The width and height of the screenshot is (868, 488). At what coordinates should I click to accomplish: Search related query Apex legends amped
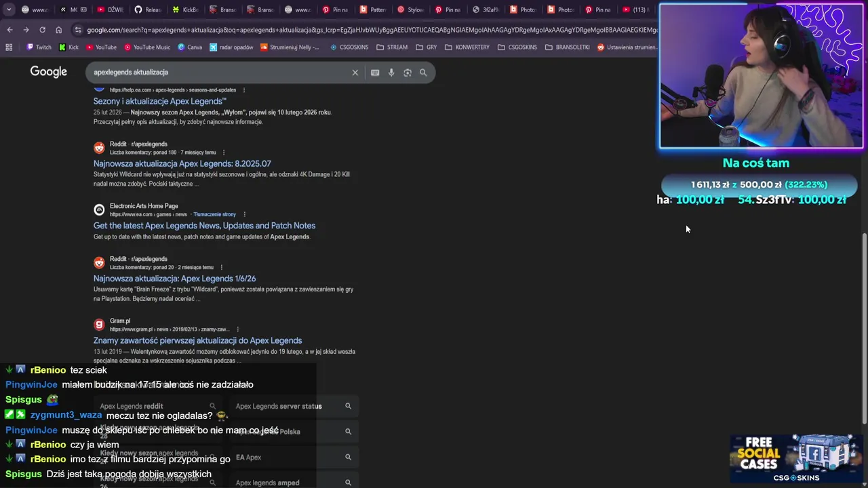pos(294,483)
